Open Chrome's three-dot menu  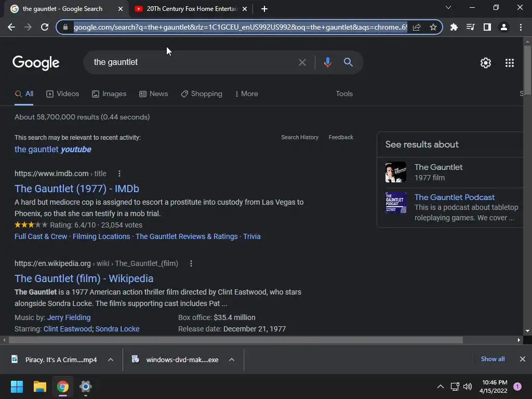pos(521,27)
